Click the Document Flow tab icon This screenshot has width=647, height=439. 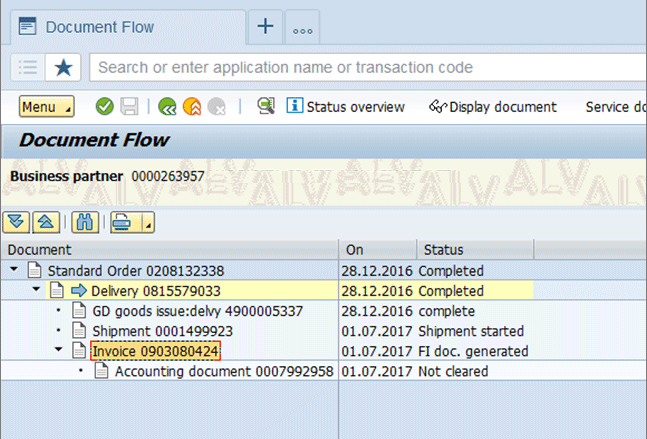[28, 26]
